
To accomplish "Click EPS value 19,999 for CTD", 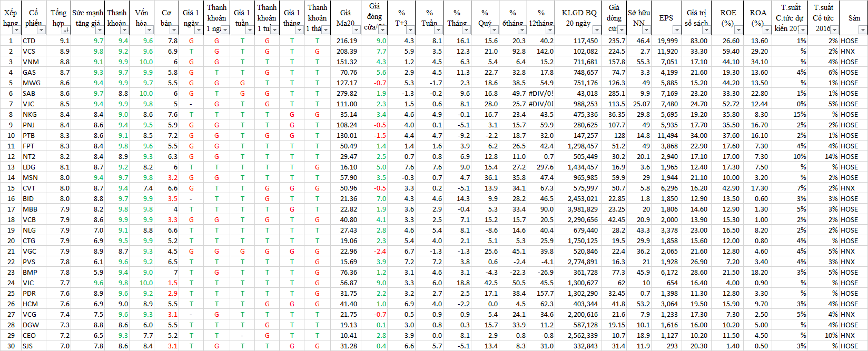I will click(667, 41).
